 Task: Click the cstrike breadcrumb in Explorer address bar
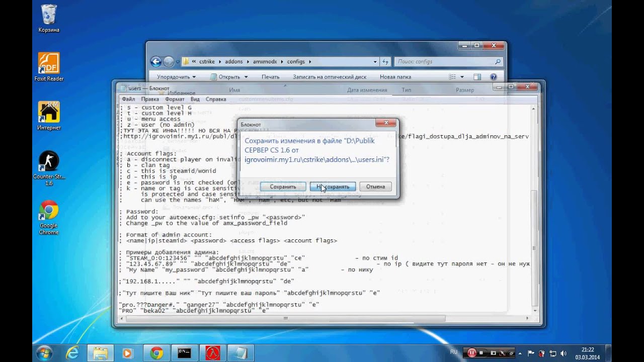pyautogui.click(x=207, y=62)
